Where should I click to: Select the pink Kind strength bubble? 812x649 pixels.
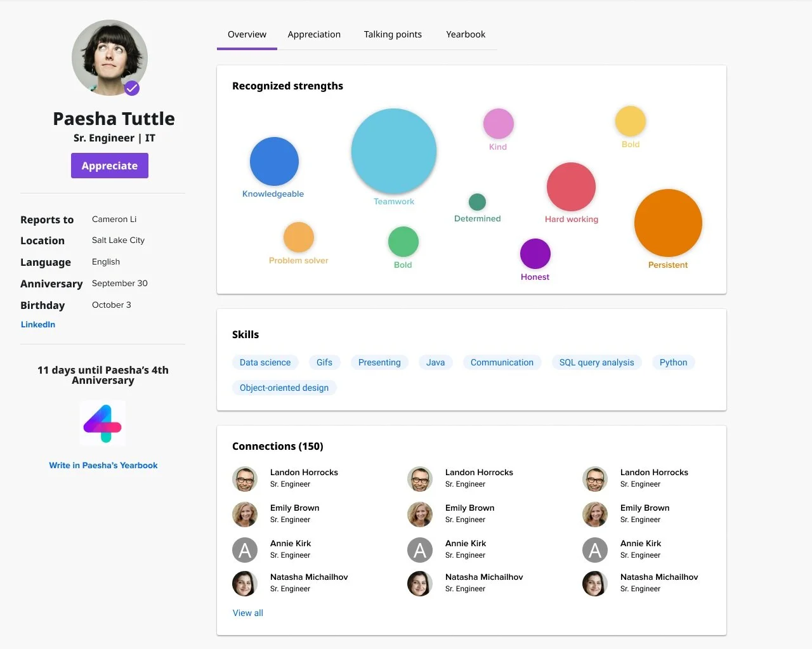[x=499, y=124]
